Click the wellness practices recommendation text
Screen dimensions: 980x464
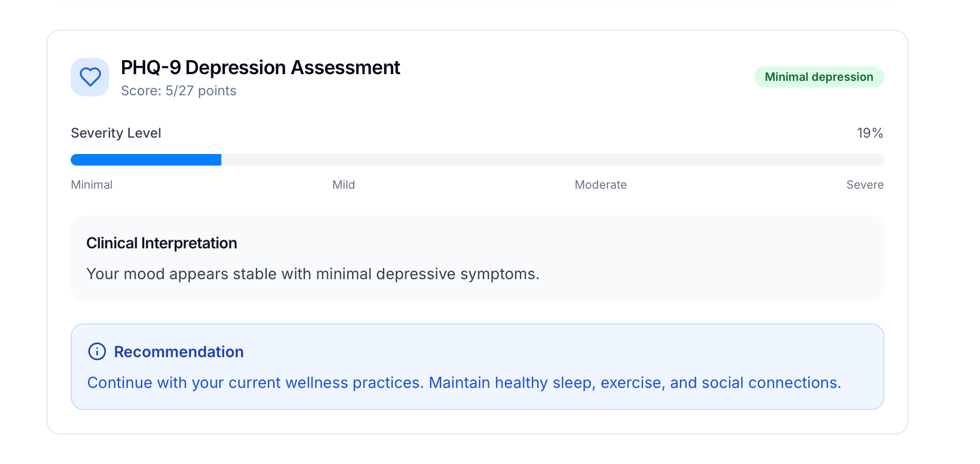[x=464, y=383]
